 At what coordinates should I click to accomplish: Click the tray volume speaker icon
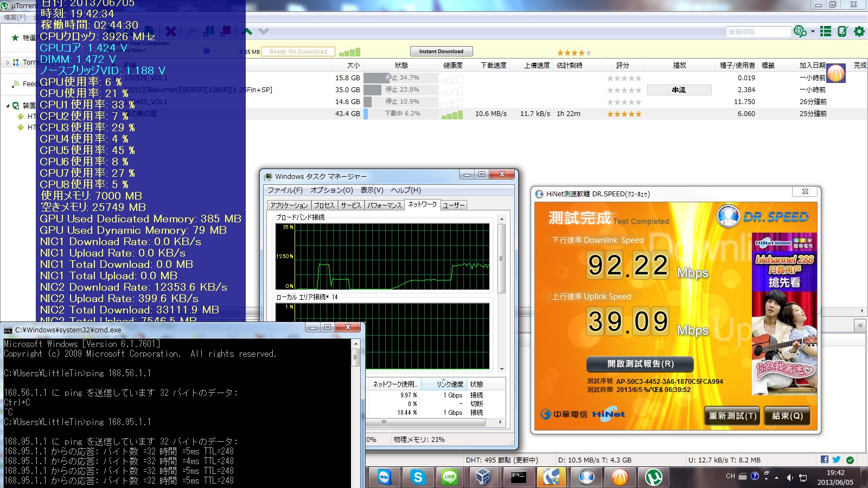pos(789,477)
